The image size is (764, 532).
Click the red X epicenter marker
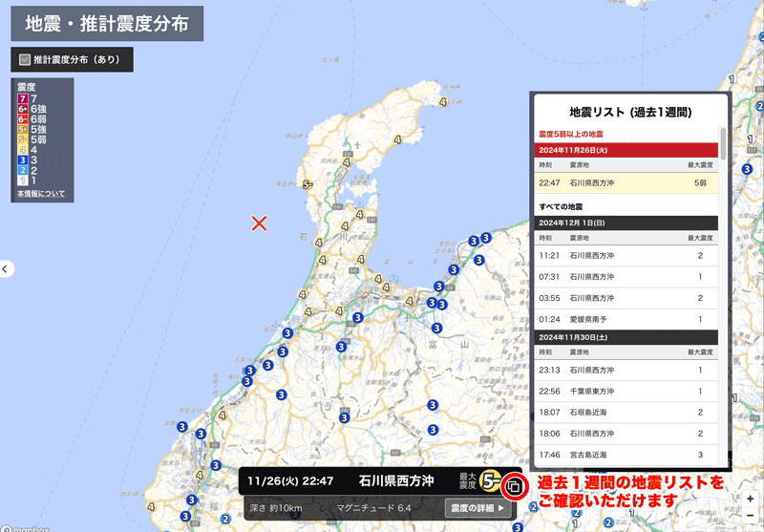pyautogui.click(x=258, y=223)
